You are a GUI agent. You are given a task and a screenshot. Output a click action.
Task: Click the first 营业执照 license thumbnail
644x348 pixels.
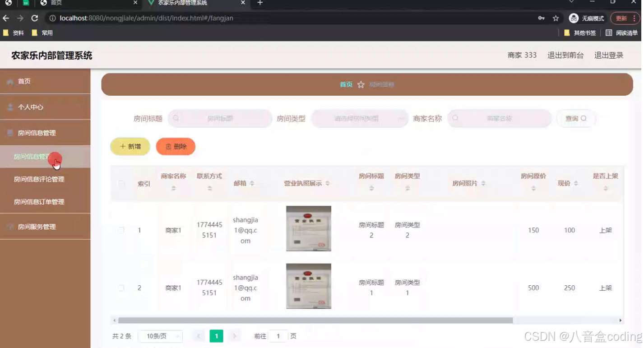308,228
